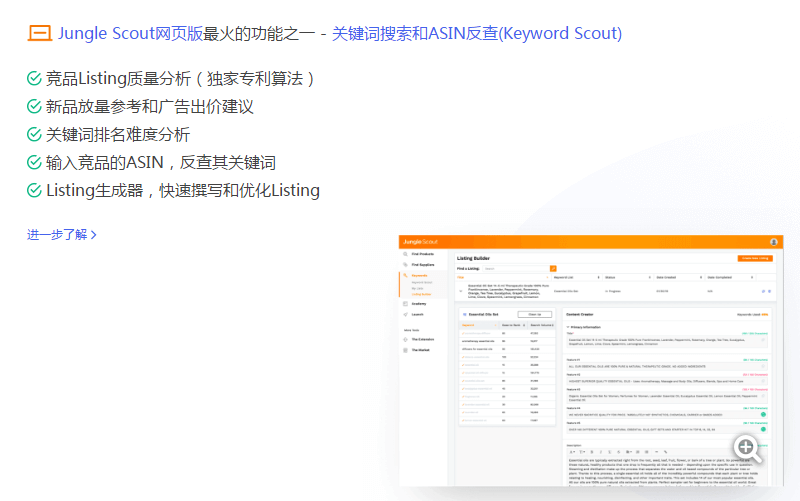This screenshot has width=800, height=501.
Task: Open 关键词搜索和ASIN反查(Keyword Scout) link
Action: (x=477, y=33)
